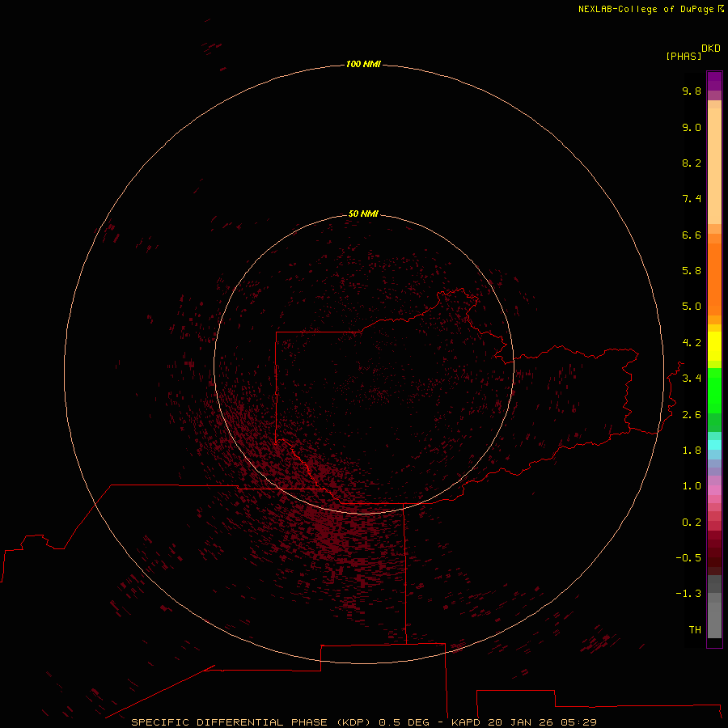Click the 1.8 color scale value
This screenshot has width=728, height=728.
(692, 451)
